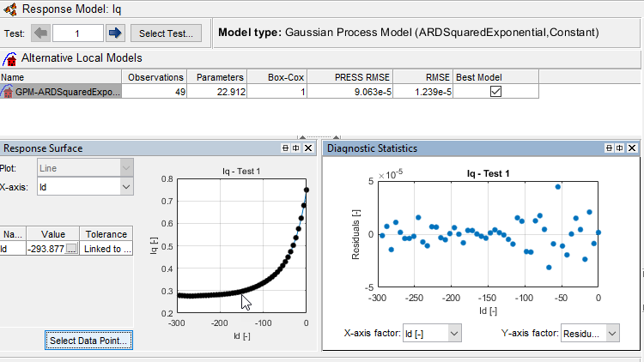Click the ellipsis button beside Id value
The height and width of the screenshot is (362, 644).
[x=71, y=249]
